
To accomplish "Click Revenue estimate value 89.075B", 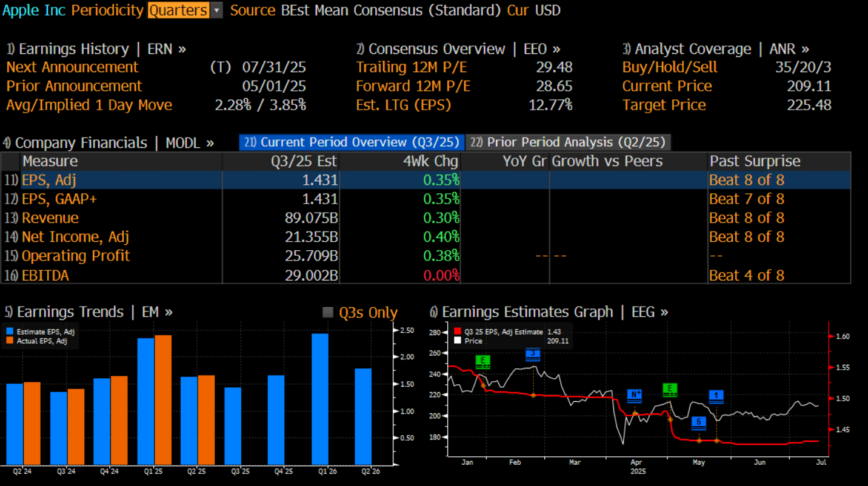I will [312, 218].
